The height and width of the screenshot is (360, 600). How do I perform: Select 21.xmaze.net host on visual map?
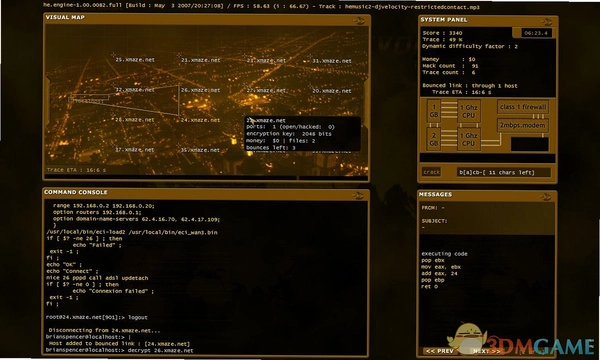(x=201, y=60)
